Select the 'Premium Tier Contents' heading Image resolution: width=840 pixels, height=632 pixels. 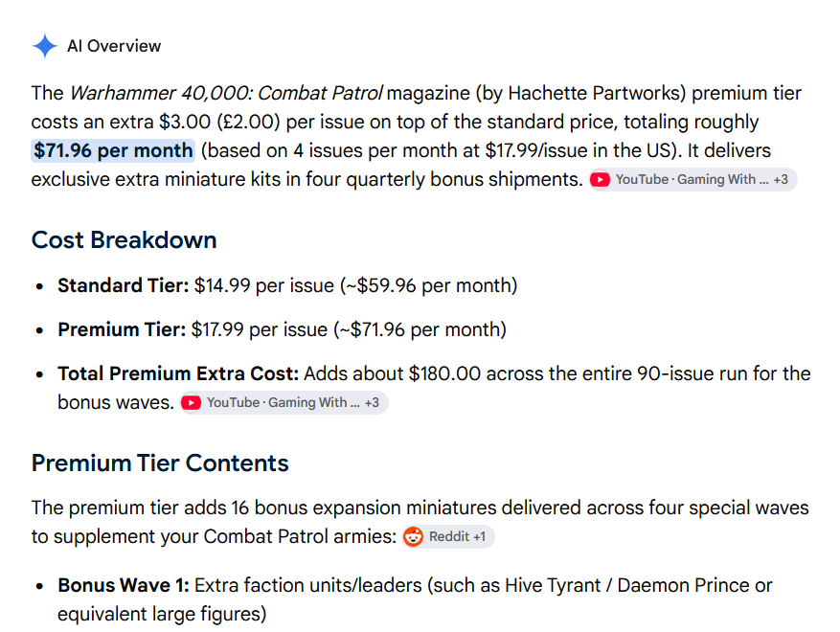(160, 463)
